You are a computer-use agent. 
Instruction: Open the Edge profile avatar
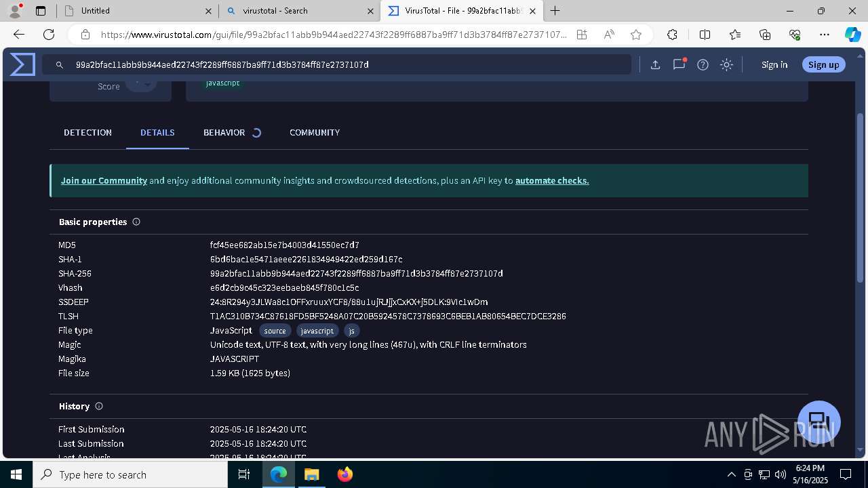pyautogui.click(x=15, y=11)
